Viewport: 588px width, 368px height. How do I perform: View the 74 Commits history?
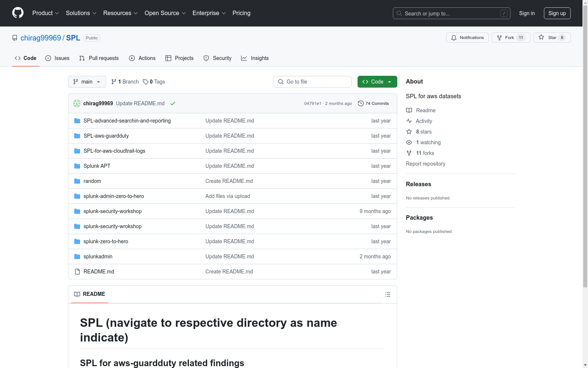point(373,103)
